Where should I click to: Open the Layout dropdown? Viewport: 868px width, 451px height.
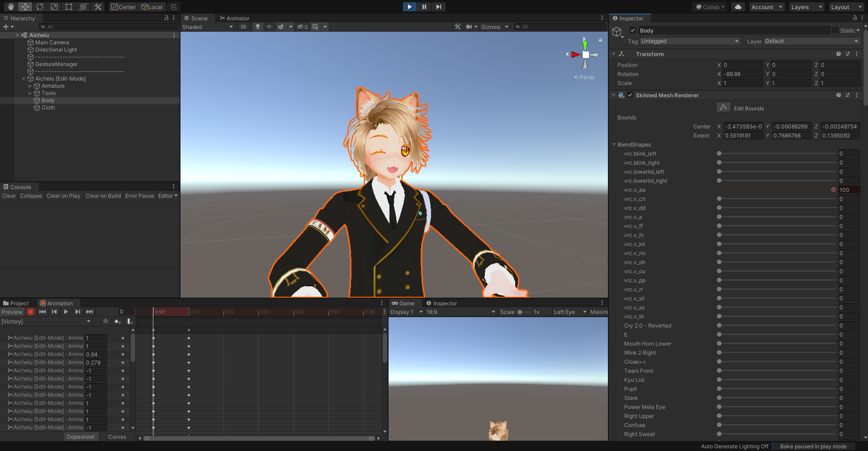[x=846, y=7]
